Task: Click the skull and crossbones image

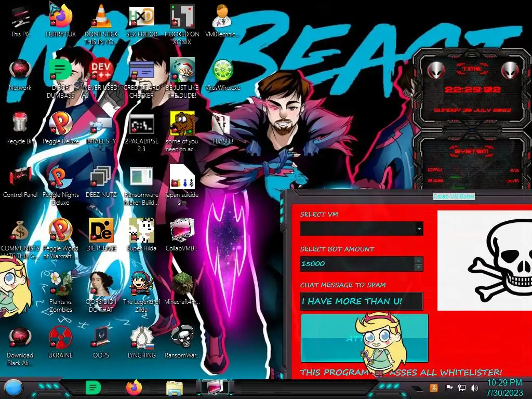Action: point(485,261)
